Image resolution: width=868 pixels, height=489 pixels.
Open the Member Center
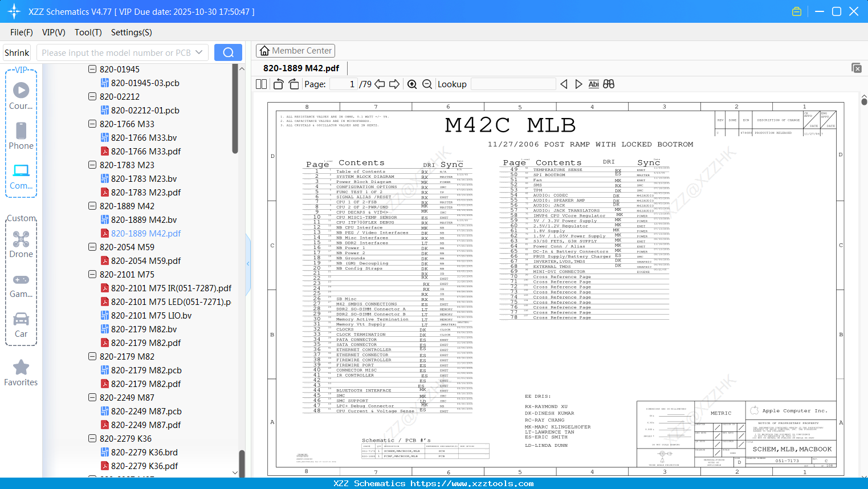pyautogui.click(x=295, y=51)
